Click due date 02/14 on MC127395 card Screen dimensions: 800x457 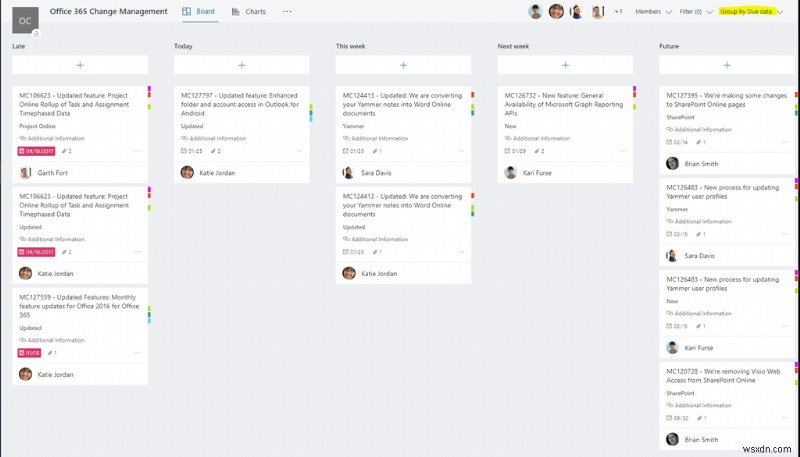(x=677, y=142)
